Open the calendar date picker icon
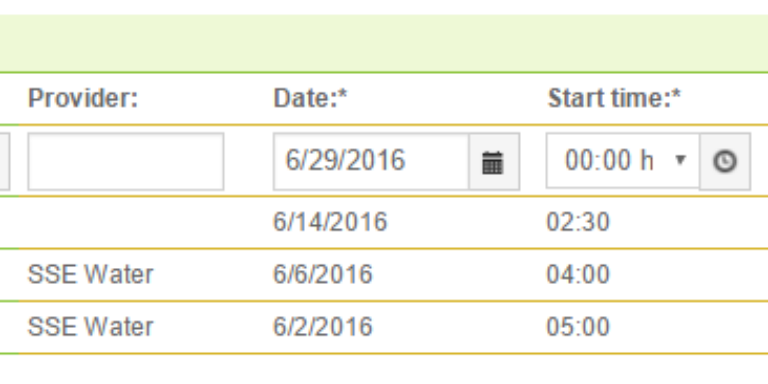This screenshot has height=384, width=768. pyautogui.click(x=494, y=162)
